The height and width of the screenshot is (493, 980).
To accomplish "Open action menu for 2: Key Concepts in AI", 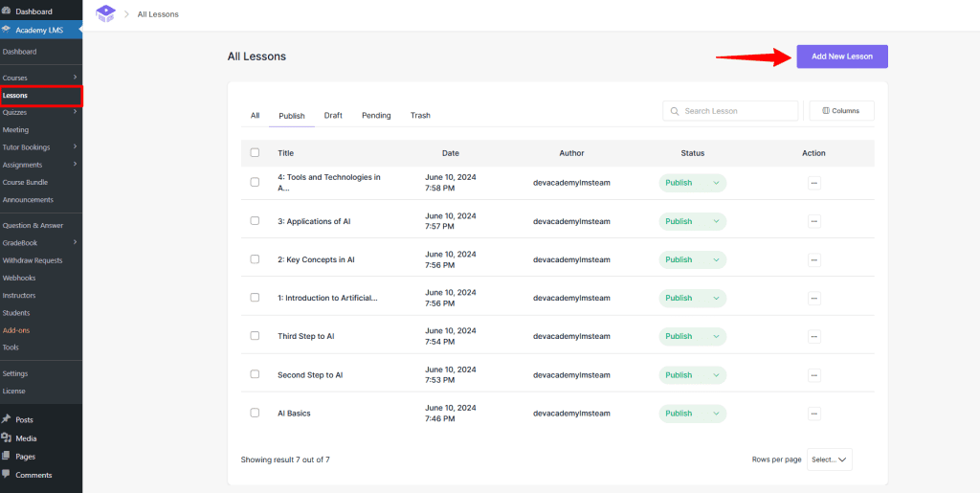I will [813, 259].
